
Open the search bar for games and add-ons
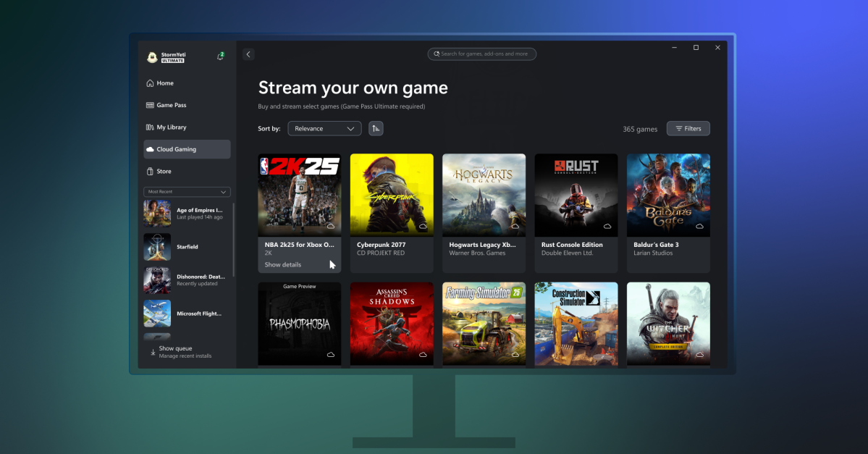[x=481, y=54]
